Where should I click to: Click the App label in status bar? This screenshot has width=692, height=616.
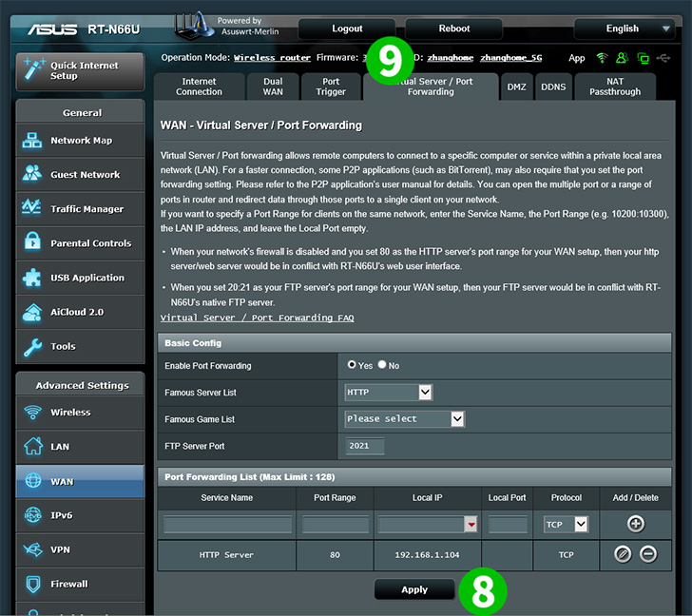pos(576,58)
